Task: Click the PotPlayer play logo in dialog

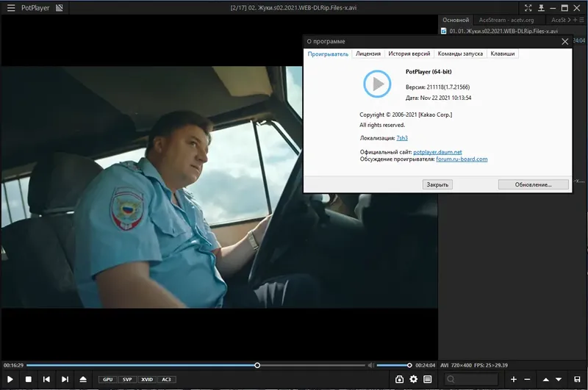Action: tap(377, 84)
